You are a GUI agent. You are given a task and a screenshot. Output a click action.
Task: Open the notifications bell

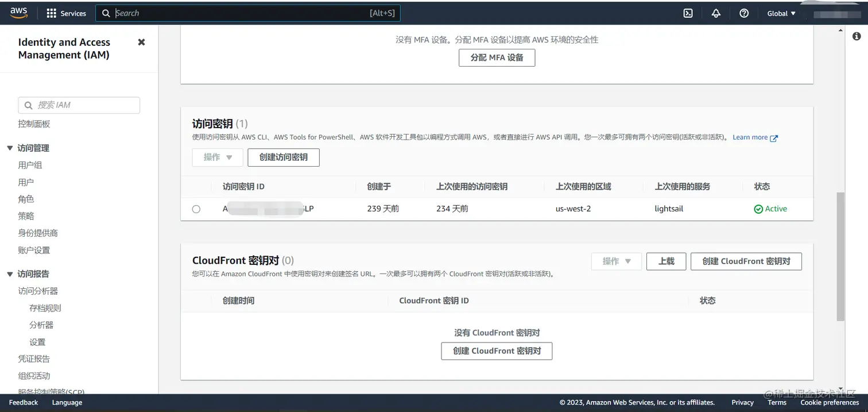(716, 13)
